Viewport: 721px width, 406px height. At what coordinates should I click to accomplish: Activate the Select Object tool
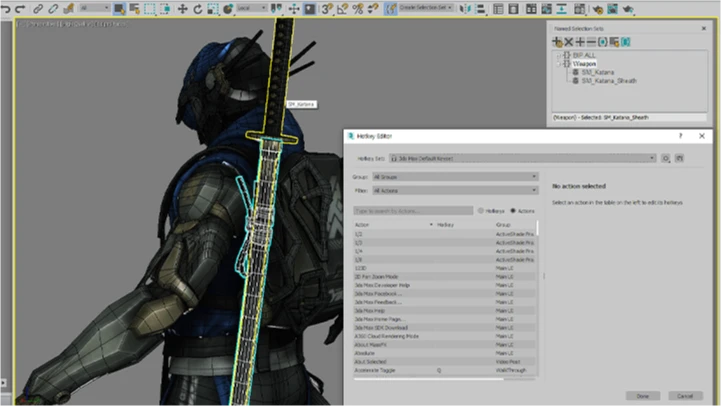point(119,8)
